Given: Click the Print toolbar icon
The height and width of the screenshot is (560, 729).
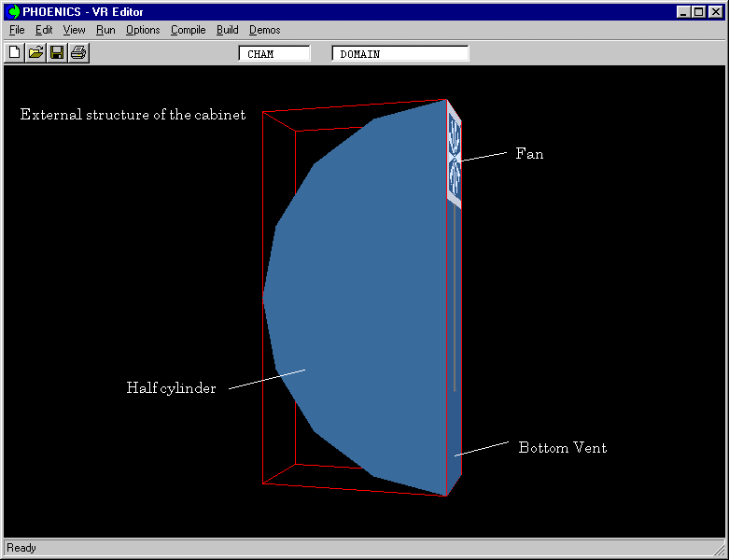Looking at the screenshot, I should coord(78,52).
